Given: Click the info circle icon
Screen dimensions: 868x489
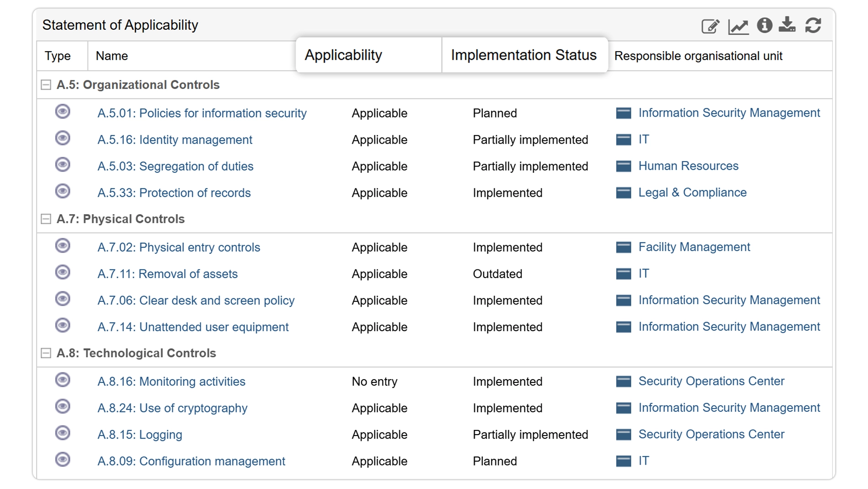Looking at the screenshot, I should pos(764,25).
